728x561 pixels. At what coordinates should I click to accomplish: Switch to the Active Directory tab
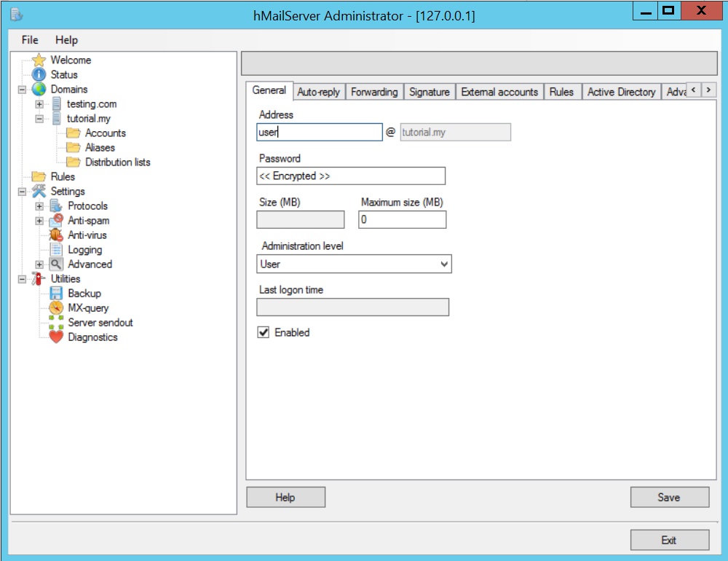pyautogui.click(x=622, y=92)
